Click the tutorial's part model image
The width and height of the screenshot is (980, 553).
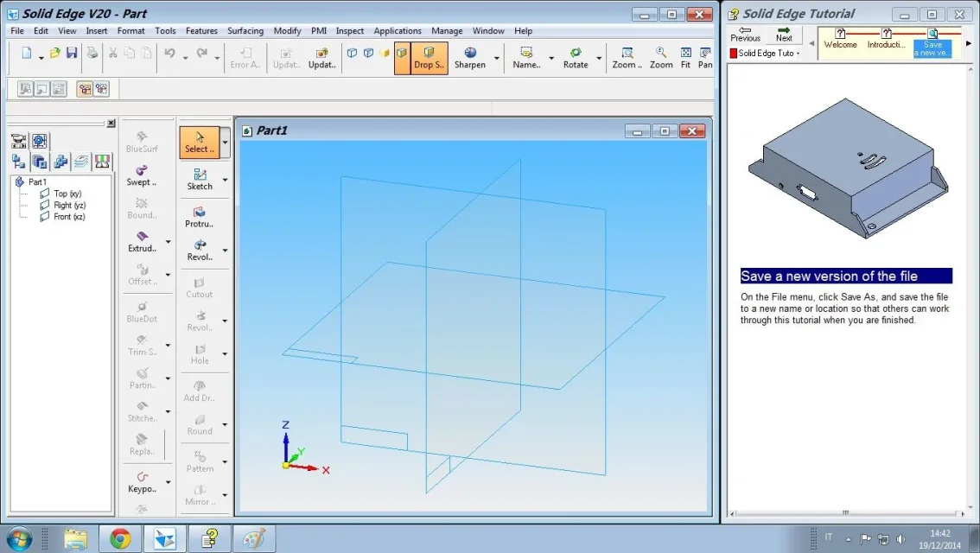tap(848, 168)
